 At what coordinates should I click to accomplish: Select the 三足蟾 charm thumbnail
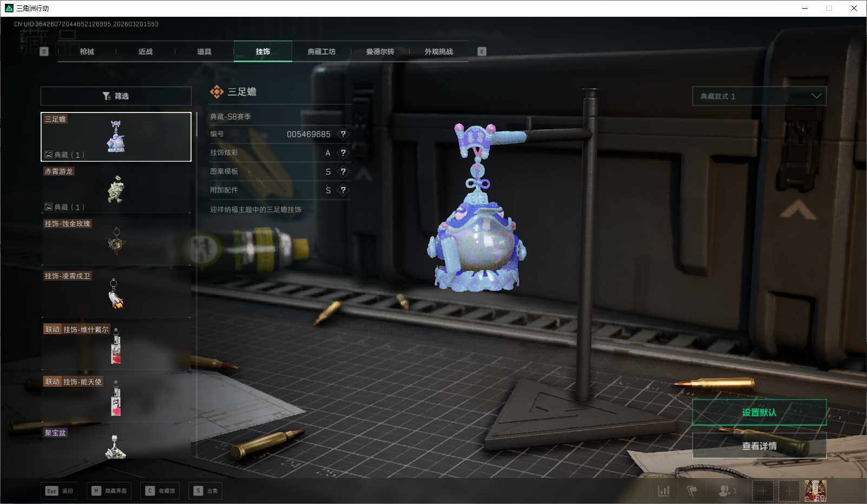point(116,137)
